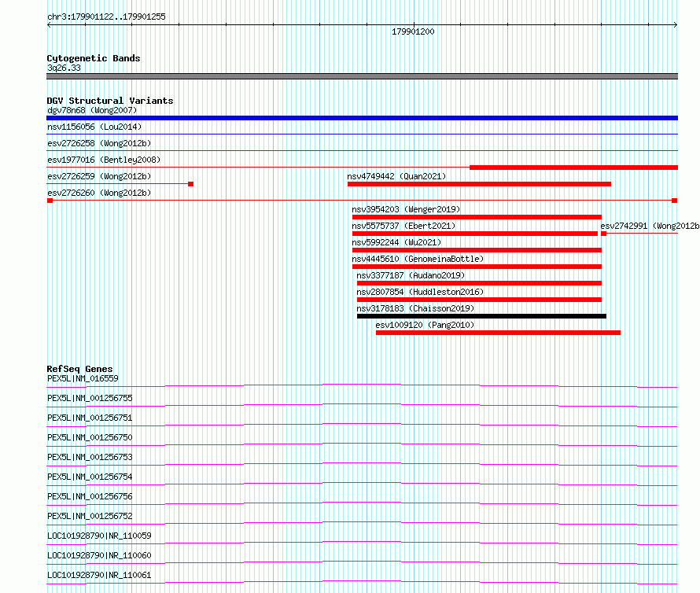Viewport: 700px width, 593px height.
Task: Select the red nsv4749442 variant bar
Action: (x=480, y=184)
